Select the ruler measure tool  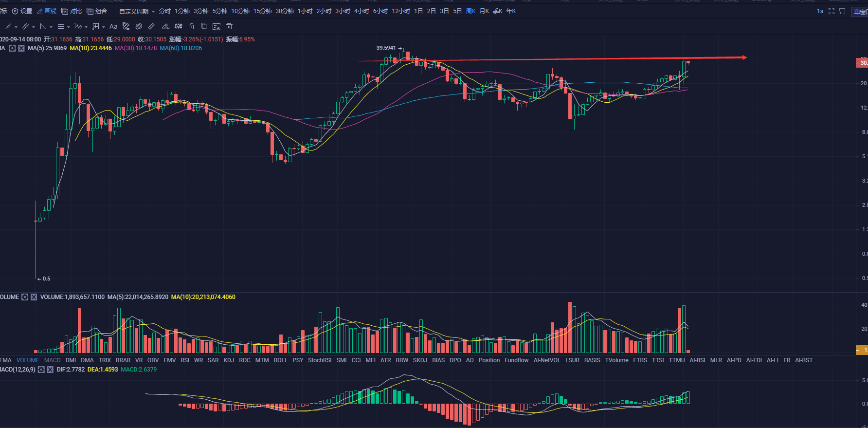pos(151,26)
